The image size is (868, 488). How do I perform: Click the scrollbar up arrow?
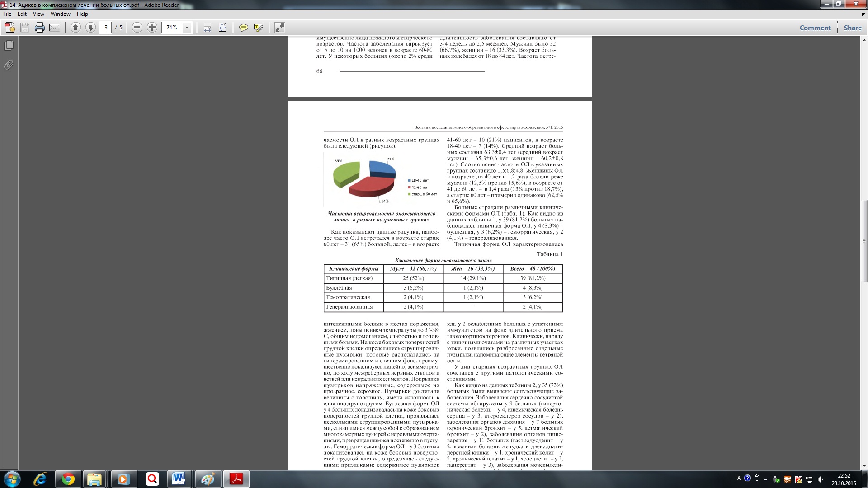(864, 39)
